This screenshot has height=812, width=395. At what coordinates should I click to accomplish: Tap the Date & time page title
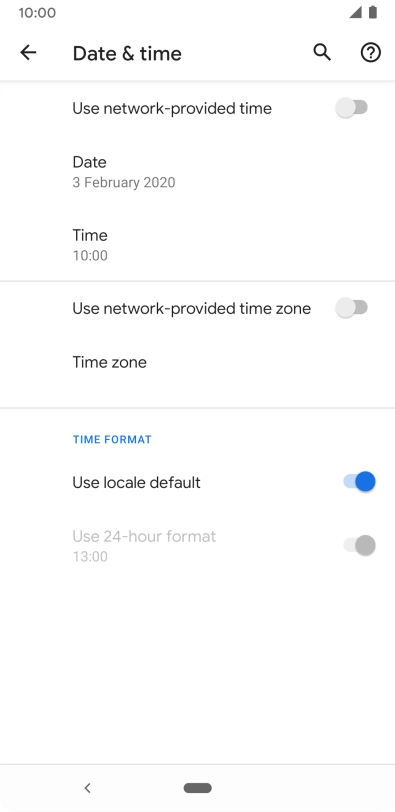[127, 53]
